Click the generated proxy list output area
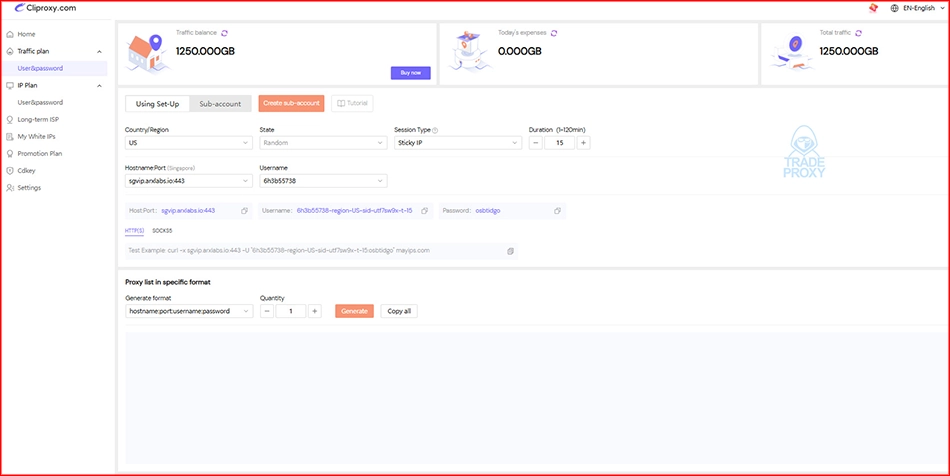Image resolution: width=950 pixels, height=476 pixels. [536, 398]
